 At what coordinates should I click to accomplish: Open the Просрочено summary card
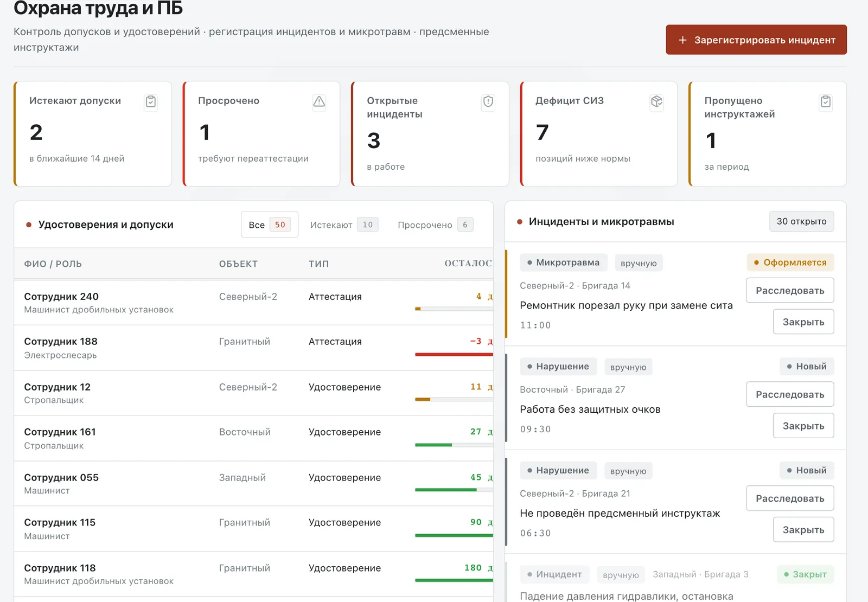point(261,134)
